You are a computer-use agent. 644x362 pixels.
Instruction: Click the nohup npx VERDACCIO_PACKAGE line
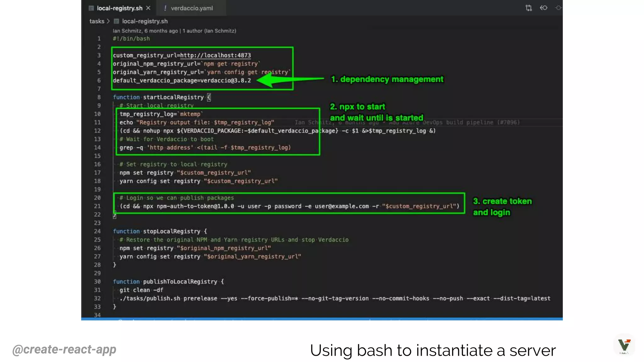coord(278,131)
